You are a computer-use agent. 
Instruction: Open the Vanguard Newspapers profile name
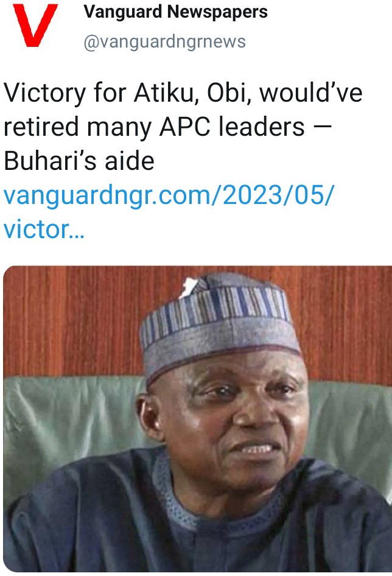tap(175, 12)
